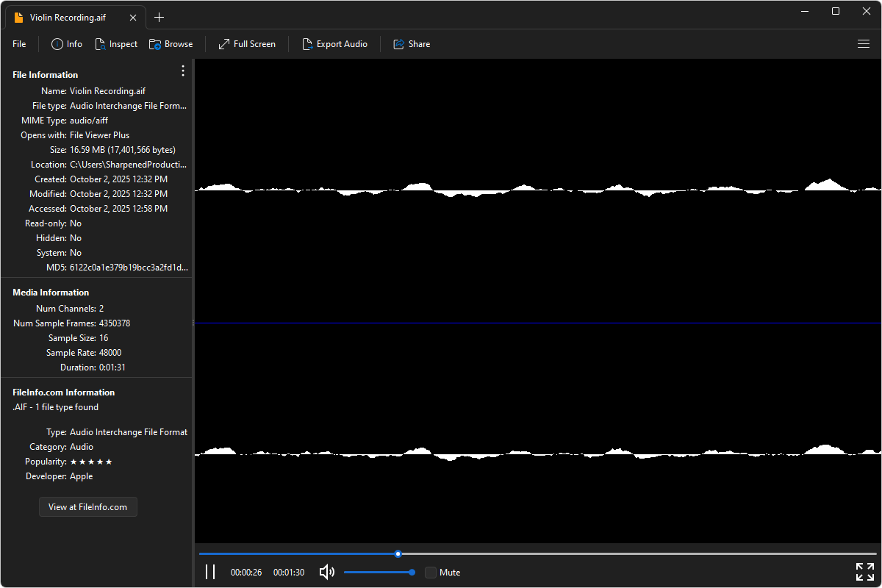The height and width of the screenshot is (588, 882).
Task: Click View at FileInfo.com button
Action: (87, 506)
